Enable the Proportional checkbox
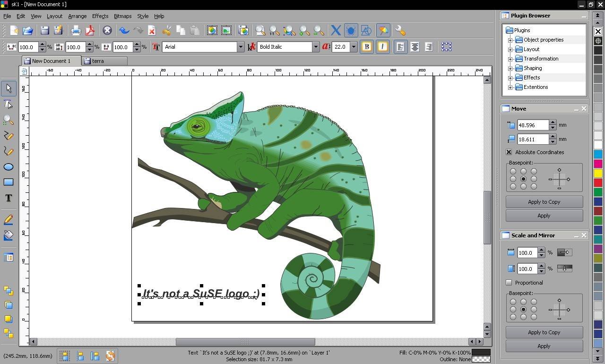The image size is (605, 364). pos(509,283)
